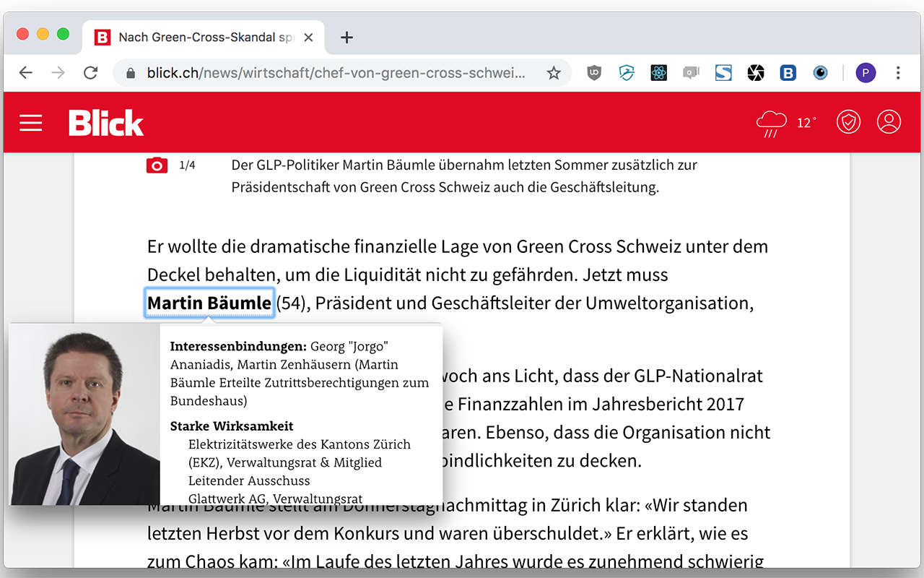The width and height of the screenshot is (924, 578).
Task: Reload the page
Action: (90, 72)
